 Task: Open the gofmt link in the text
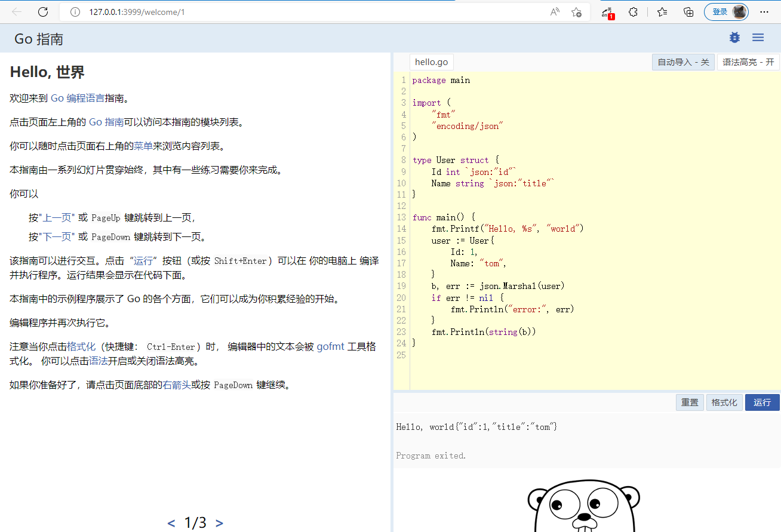click(330, 346)
